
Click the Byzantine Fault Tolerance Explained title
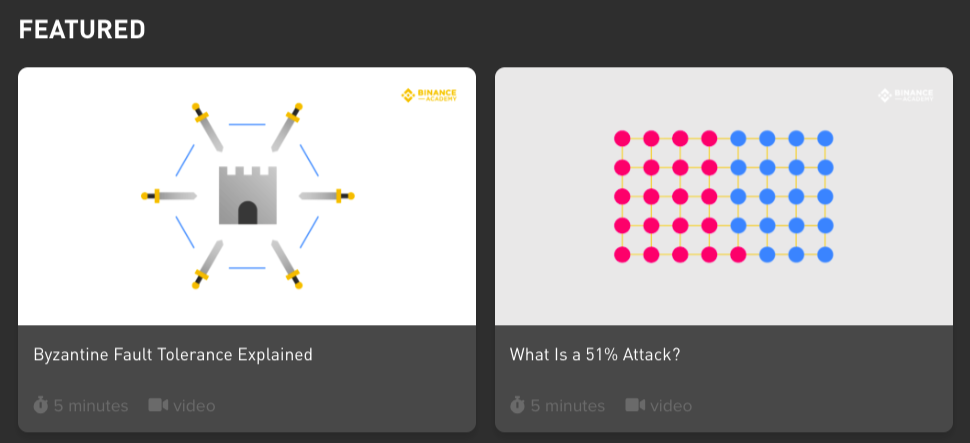tap(173, 355)
